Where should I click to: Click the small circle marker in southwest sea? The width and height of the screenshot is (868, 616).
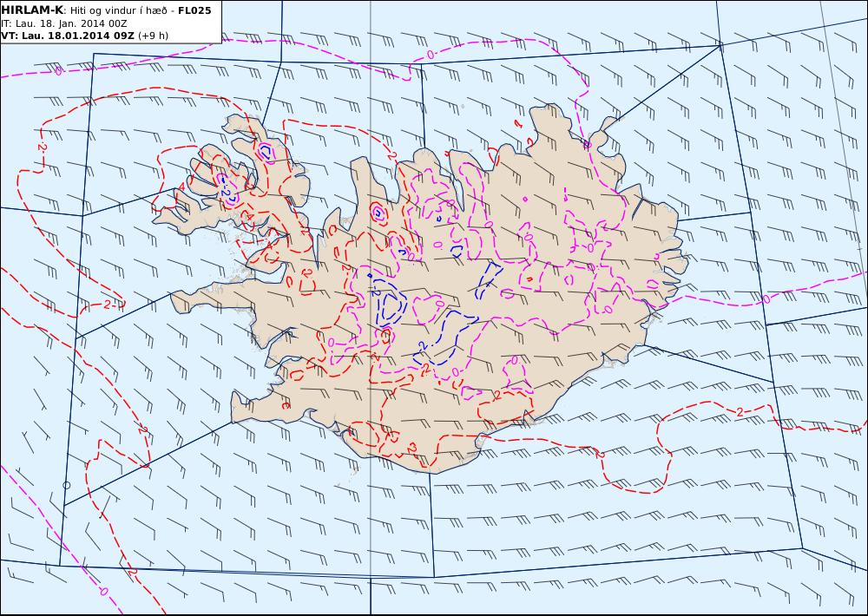(x=67, y=485)
